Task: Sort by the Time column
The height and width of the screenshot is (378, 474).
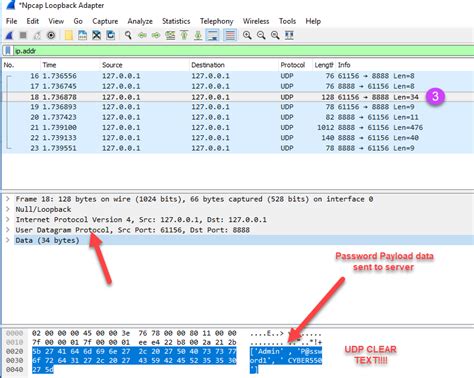Action: 49,65
